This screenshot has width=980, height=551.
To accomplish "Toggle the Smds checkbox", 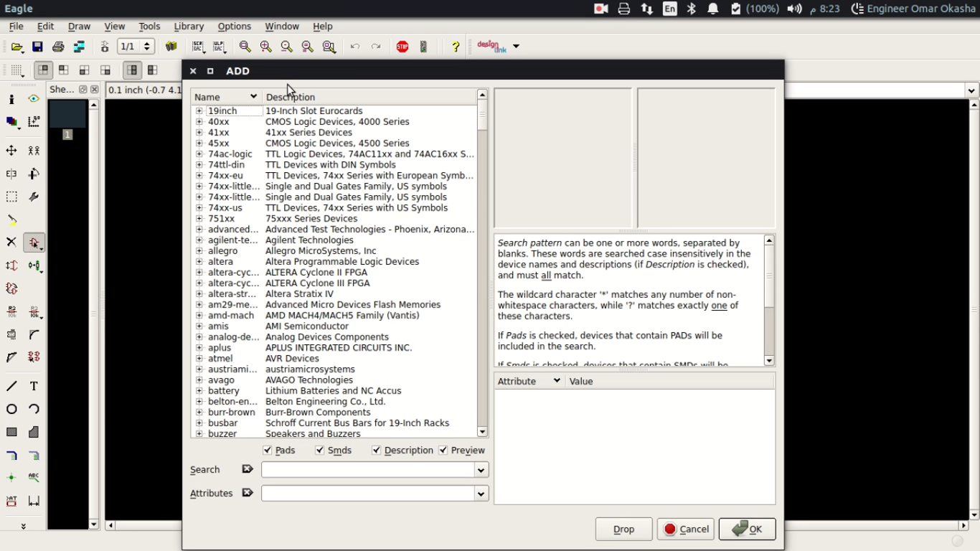I will click(320, 451).
